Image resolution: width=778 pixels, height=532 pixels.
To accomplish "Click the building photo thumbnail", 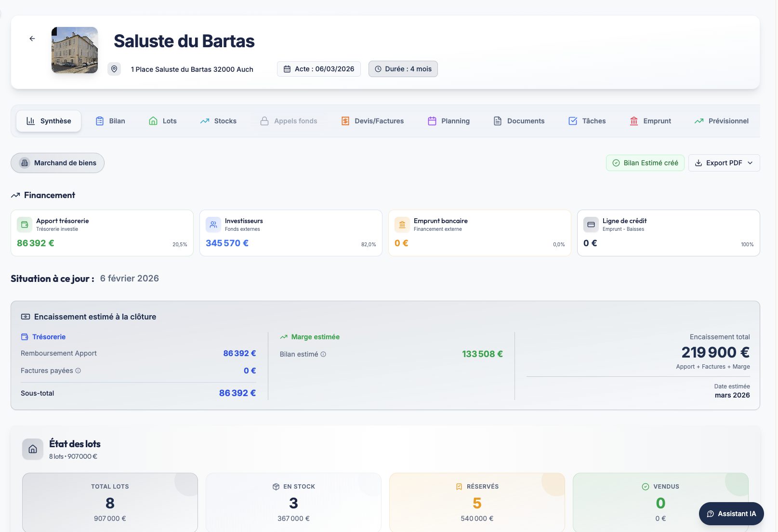I will 75,50.
